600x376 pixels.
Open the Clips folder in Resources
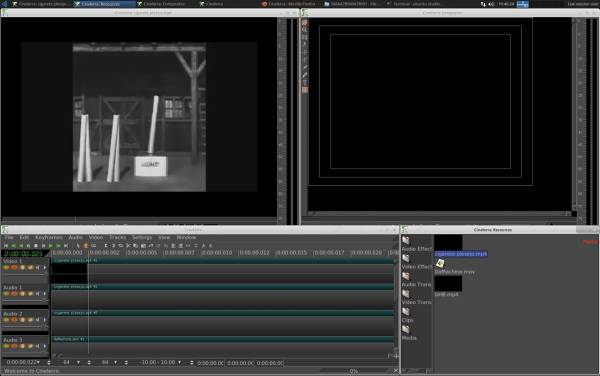coord(406,312)
